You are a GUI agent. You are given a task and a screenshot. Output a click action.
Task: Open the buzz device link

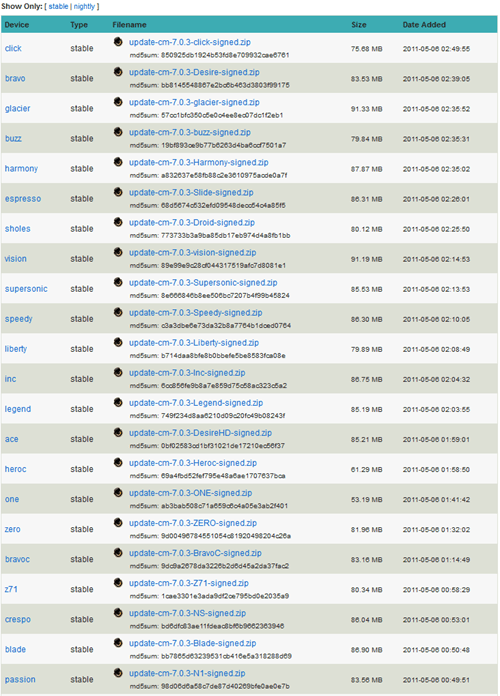click(x=13, y=138)
